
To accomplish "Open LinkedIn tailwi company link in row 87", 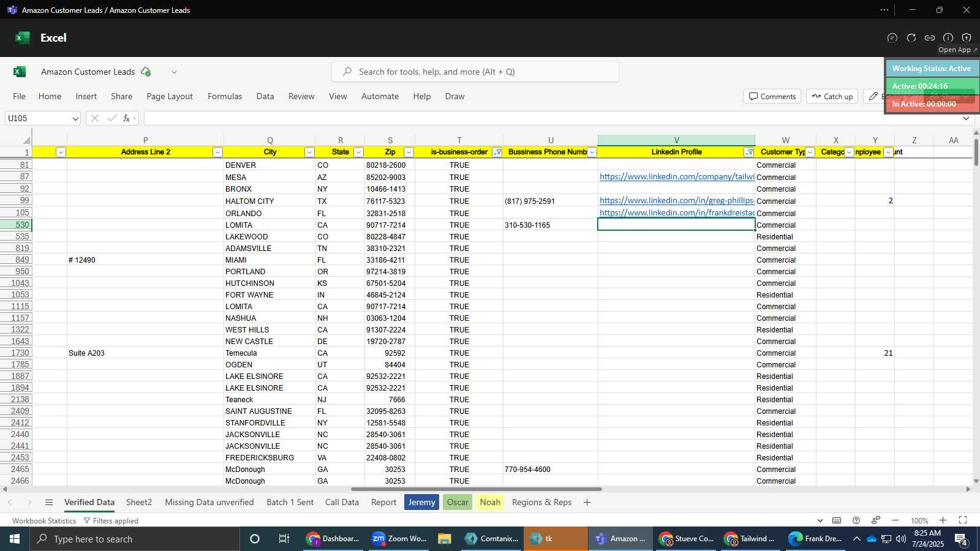I will coord(677,177).
